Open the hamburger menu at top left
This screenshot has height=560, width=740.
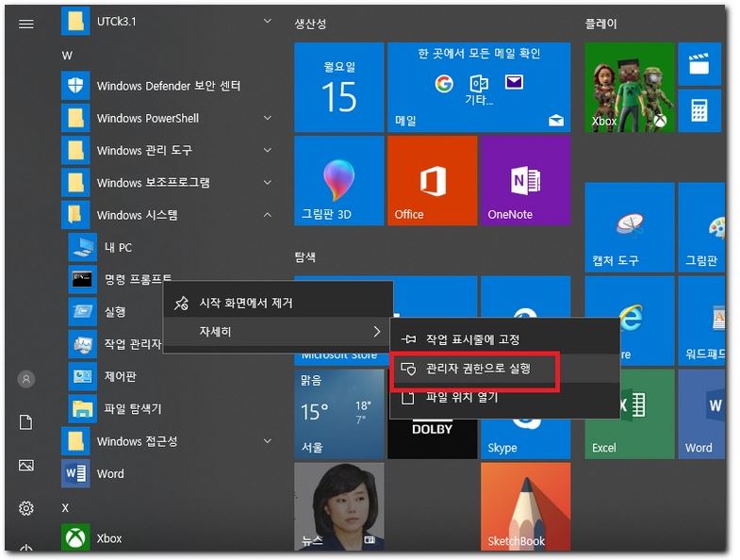pos(26,24)
